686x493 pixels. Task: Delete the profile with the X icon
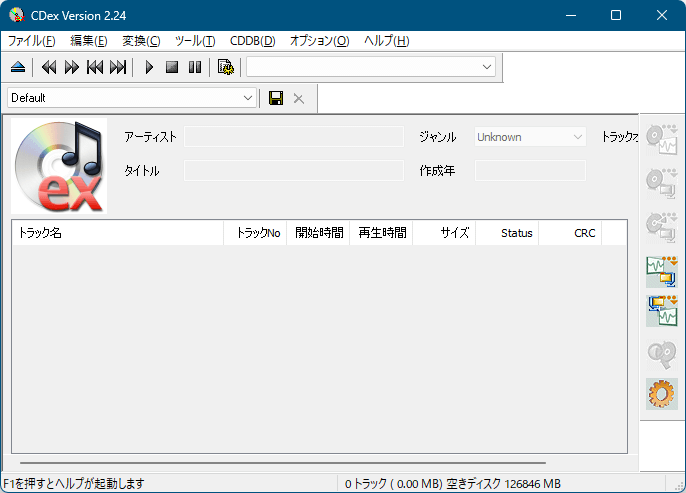tap(299, 98)
